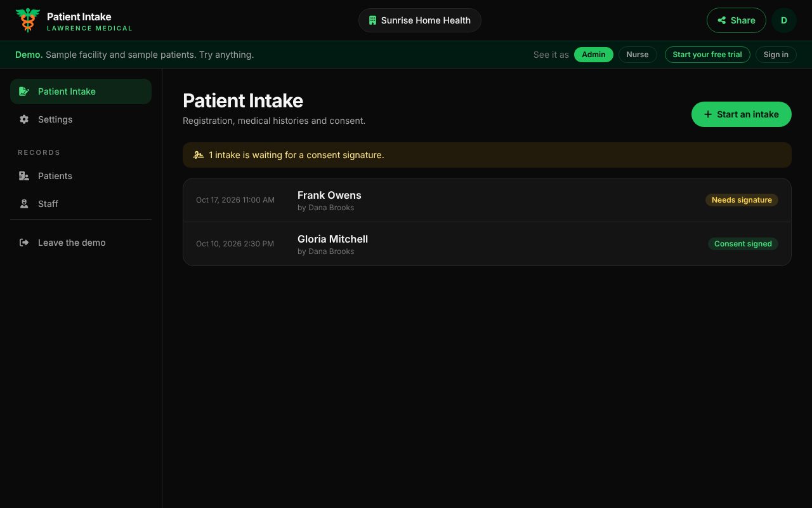Open Frank Owens intake row
This screenshot has height=508, width=812.
point(487,200)
